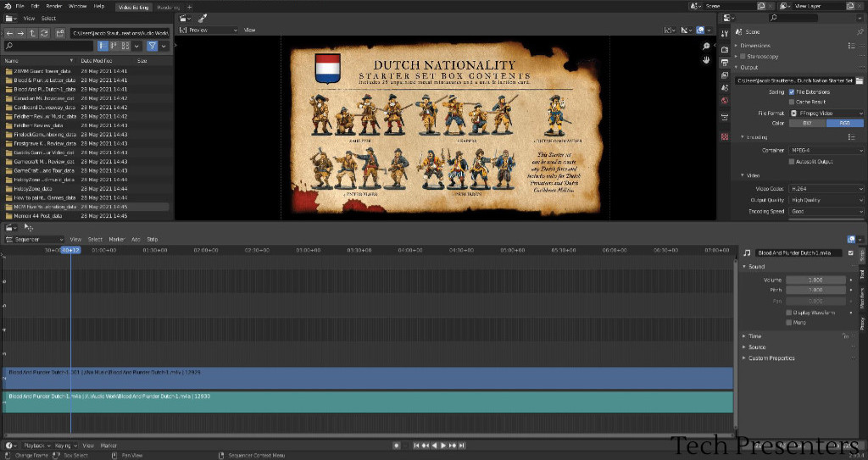This screenshot has width=868, height=460.
Task: Click the pan hand icon in preview
Action: (x=706, y=60)
